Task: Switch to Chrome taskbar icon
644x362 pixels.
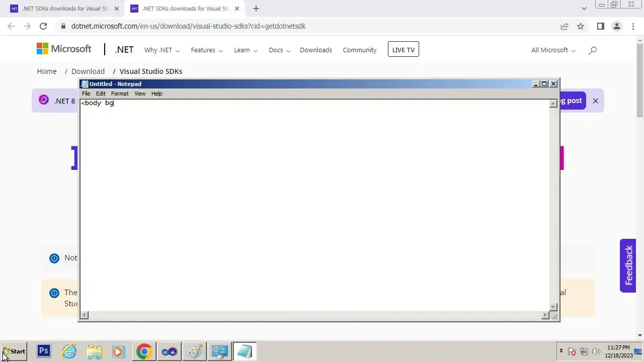Action: click(x=144, y=351)
